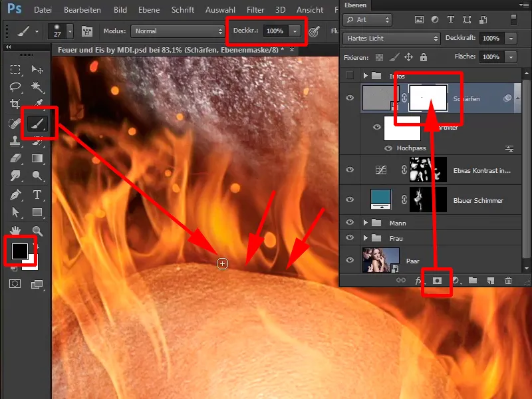Select the Pen tool
532x399 pixels.
click(15, 195)
